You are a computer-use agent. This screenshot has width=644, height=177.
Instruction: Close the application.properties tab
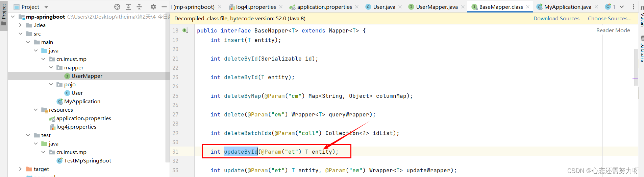[x=357, y=7]
